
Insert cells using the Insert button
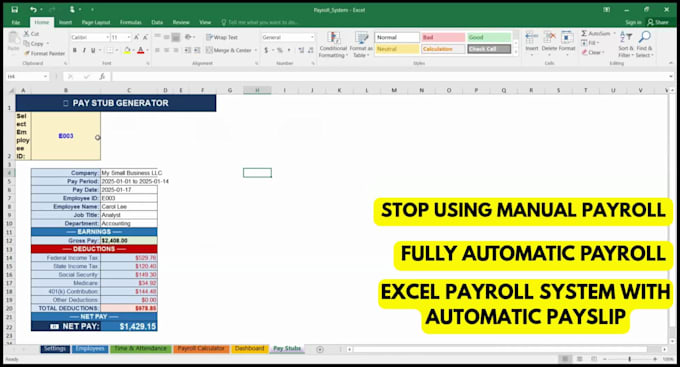(532, 43)
